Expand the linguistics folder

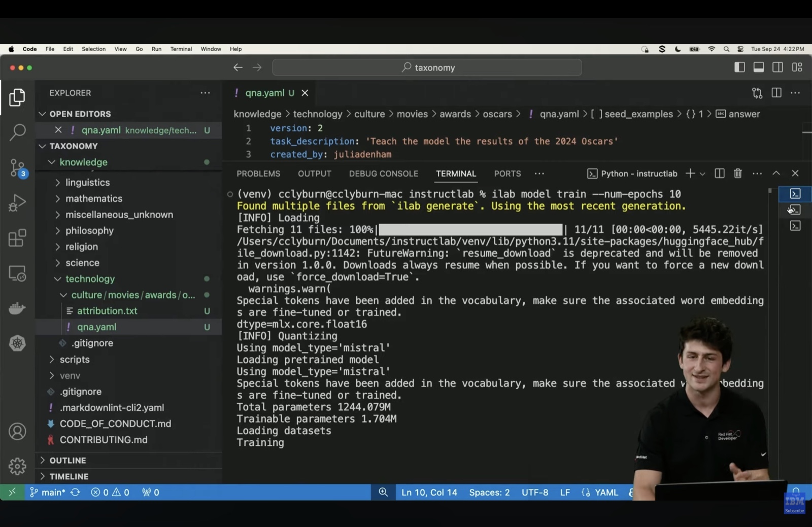pos(87,182)
